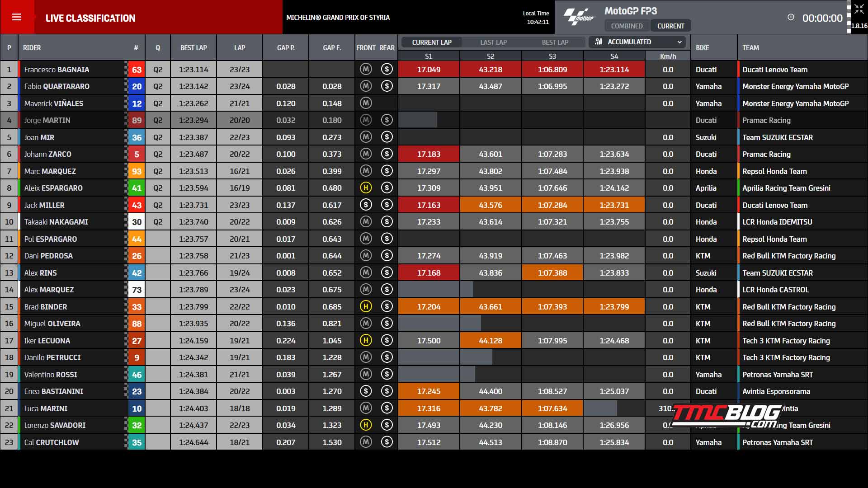
Task: Click Marc Marquez's orange number 93 badge
Action: click(x=137, y=171)
